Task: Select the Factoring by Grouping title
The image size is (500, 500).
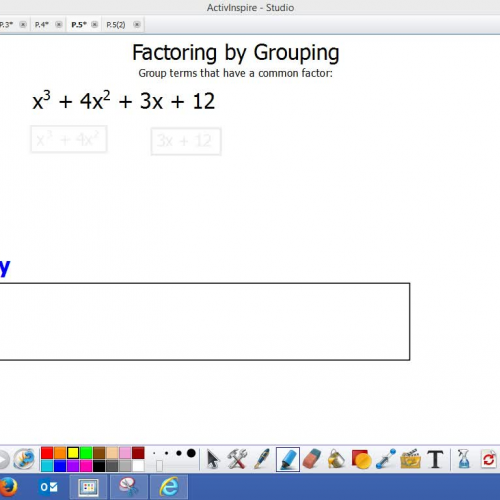Action: point(236,53)
